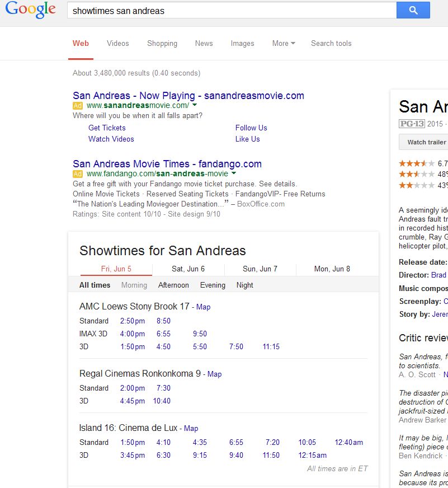This screenshot has height=488, width=448.
Task: Show showtimes for Sat, Jun 6
Action: coord(188,269)
